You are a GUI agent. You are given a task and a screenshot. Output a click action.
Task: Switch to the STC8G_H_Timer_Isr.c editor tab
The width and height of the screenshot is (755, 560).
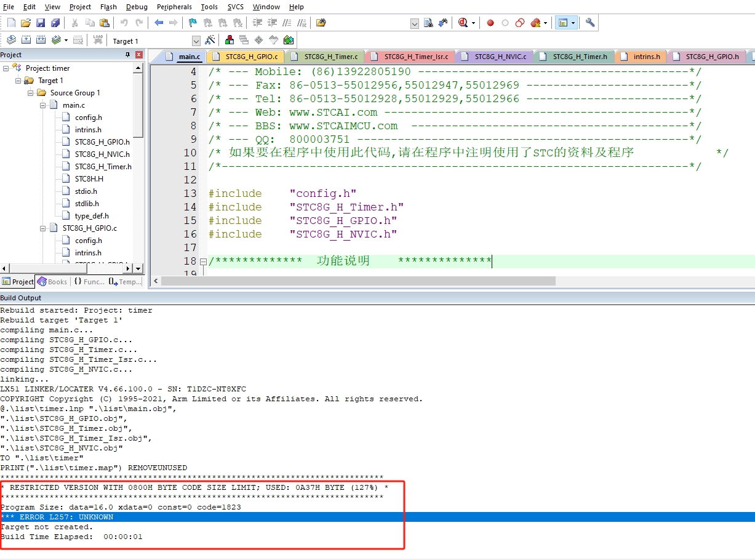tap(409, 57)
